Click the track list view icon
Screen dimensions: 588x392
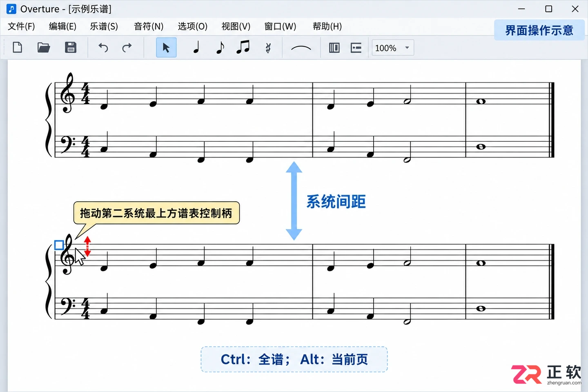tap(356, 48)
